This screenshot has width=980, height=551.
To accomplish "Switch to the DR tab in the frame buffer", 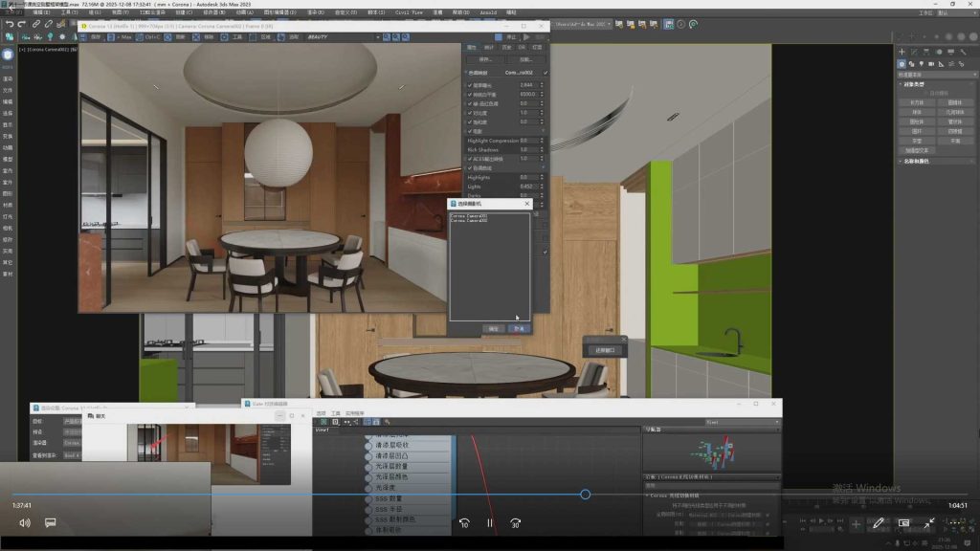I will (x=522, y=48).
